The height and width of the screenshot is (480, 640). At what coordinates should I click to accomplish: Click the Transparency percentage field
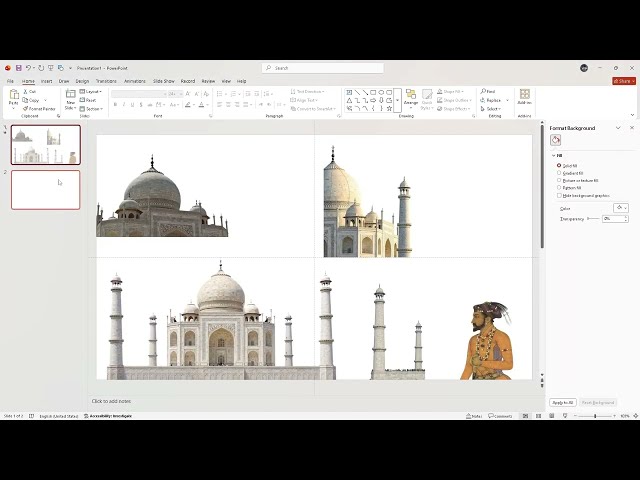(613, 219)
